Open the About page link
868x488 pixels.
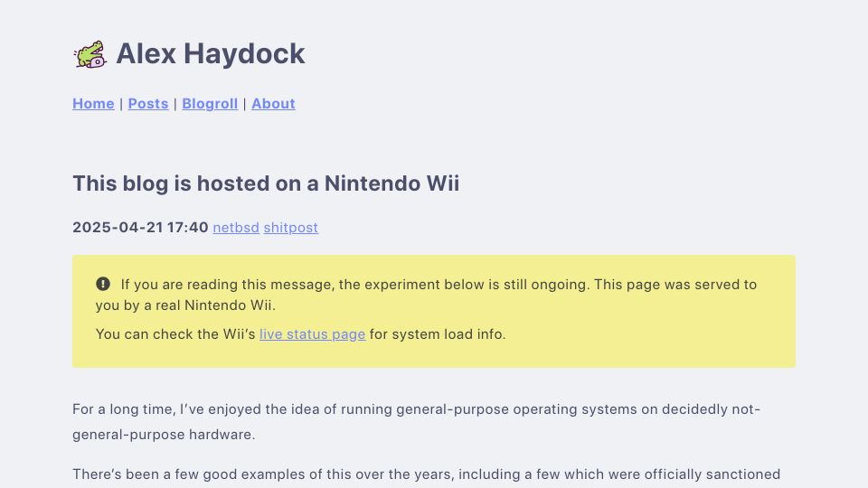pyautogui.click(x=273, y=103)
